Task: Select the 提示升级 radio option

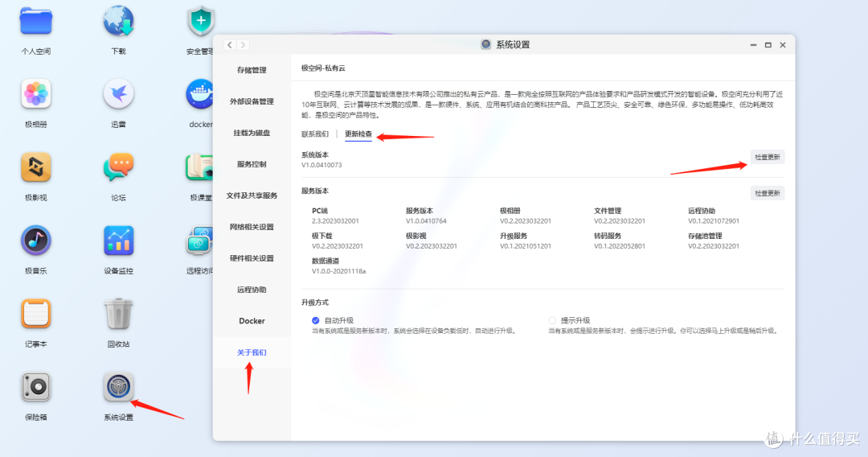Action: point(552,320)
